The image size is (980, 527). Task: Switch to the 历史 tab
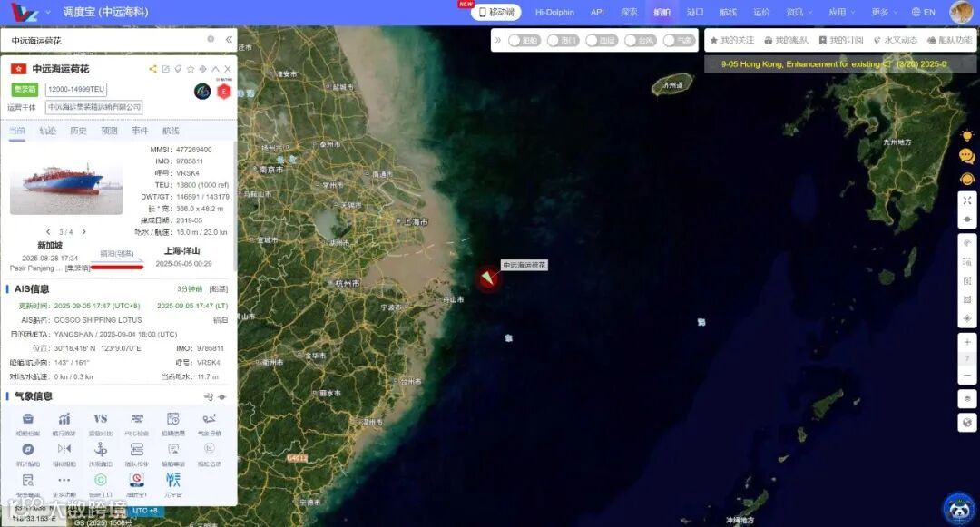(x=78, y=131)
